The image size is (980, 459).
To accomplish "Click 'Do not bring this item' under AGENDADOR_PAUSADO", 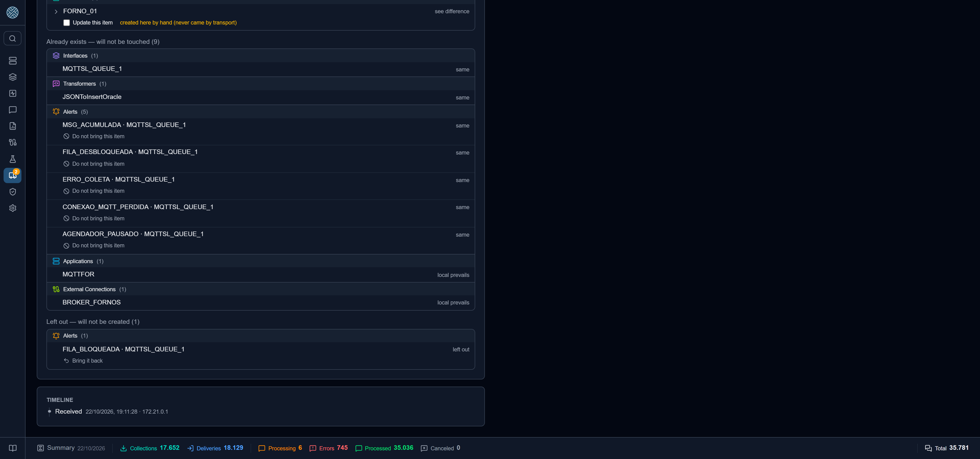I will [94, 246].
